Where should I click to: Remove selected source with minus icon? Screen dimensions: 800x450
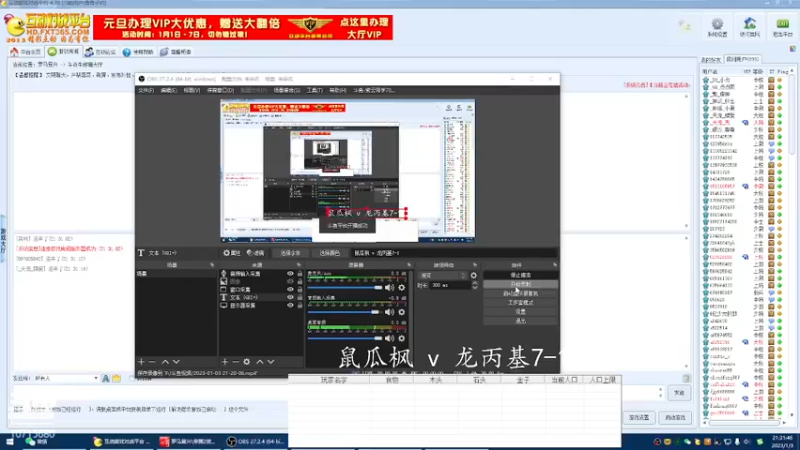235,362
